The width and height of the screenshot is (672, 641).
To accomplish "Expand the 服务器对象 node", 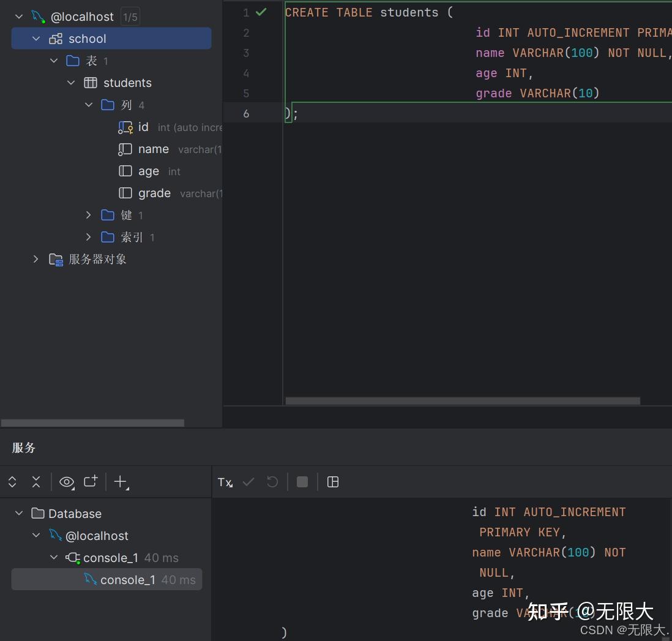I will tap(35, 259).
